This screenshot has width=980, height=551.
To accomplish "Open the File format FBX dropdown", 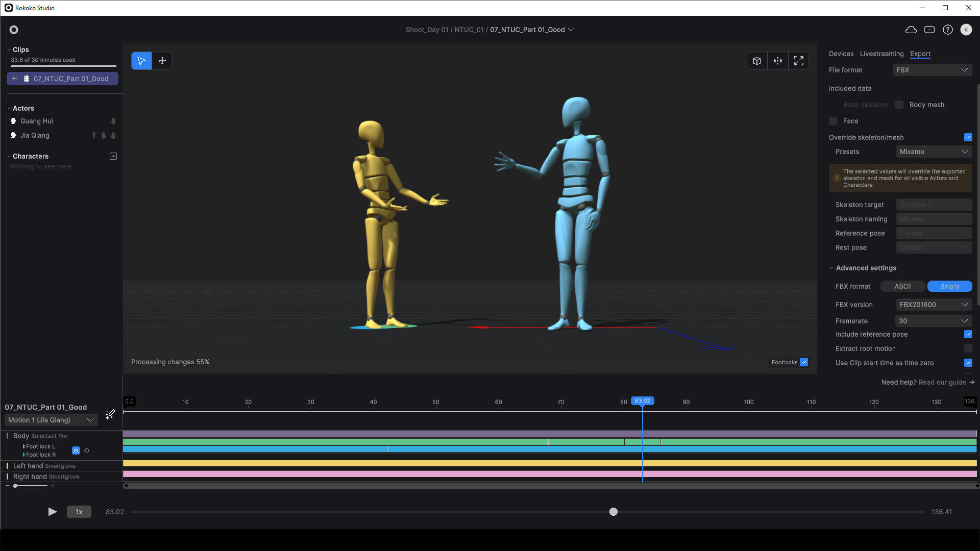I will pyautogui.click(x=932, y=70).
